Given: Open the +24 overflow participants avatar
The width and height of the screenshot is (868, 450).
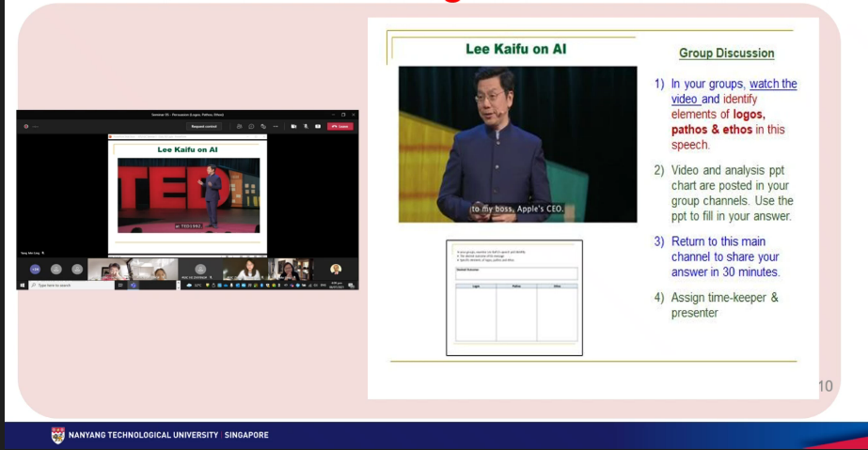Looking at the screenshot, I should click(35, 269).
